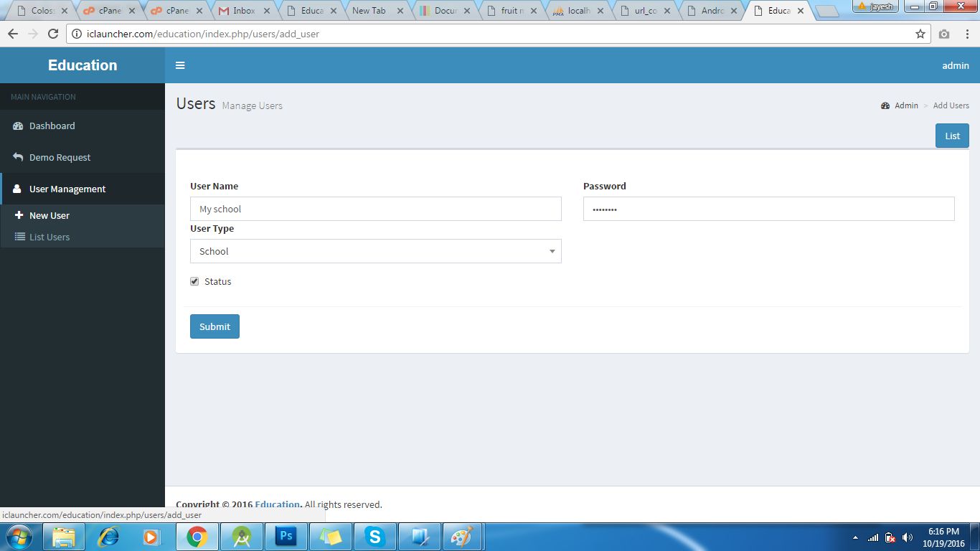
Task: Bookmark this page with the star icon
Action: tap(920, 34)
